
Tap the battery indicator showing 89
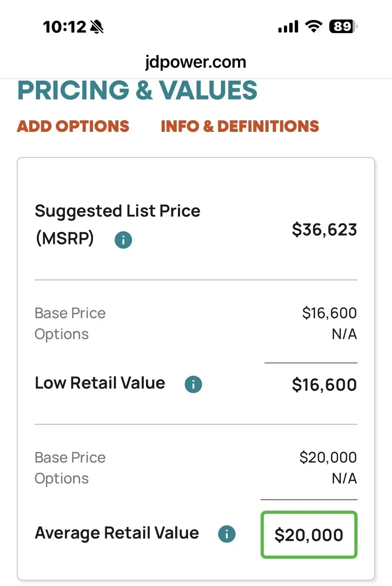pyautogui.click(x=343, y=26)
